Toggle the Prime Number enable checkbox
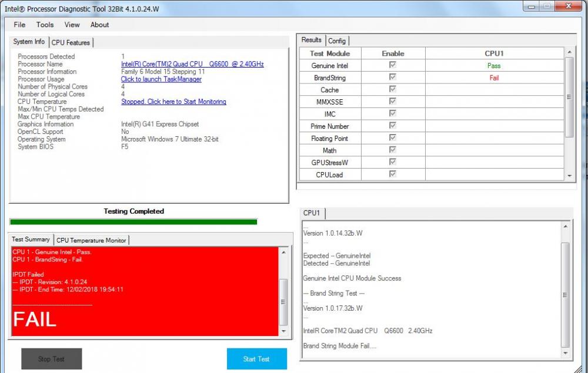Image resolution: width=588 pixels, height=373 pixels. pyautogui.click(x=393, y=126)
